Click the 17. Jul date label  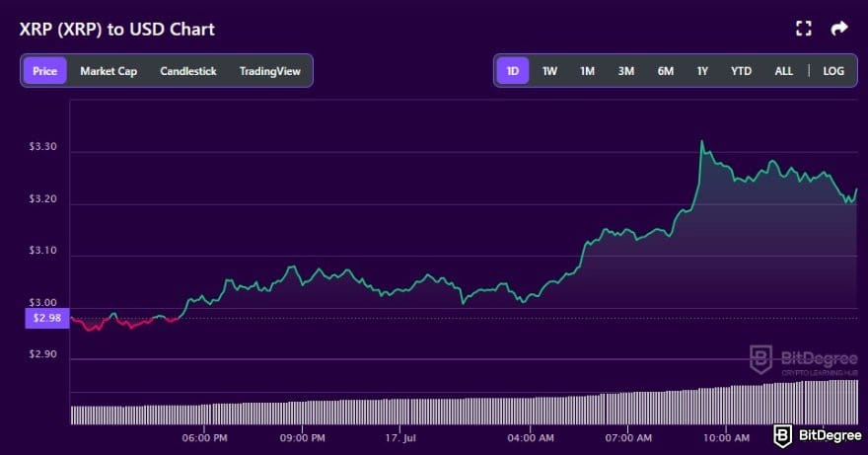coord(400,438)
